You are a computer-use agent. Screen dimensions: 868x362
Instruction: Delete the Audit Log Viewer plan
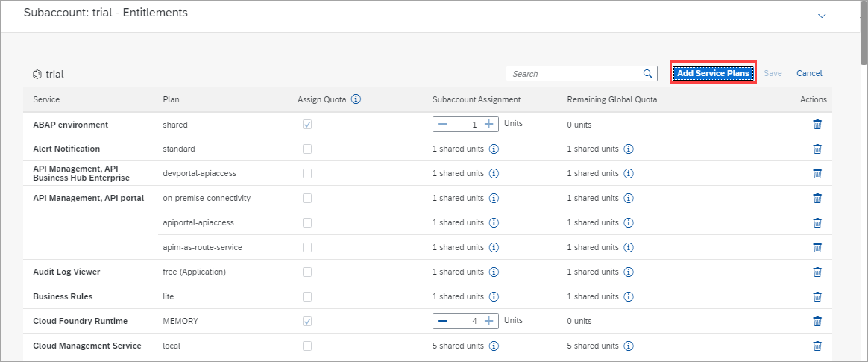coord(817,272)
